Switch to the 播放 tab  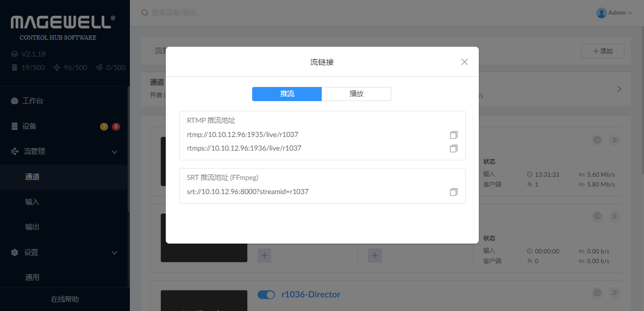(x=356, y=94)
